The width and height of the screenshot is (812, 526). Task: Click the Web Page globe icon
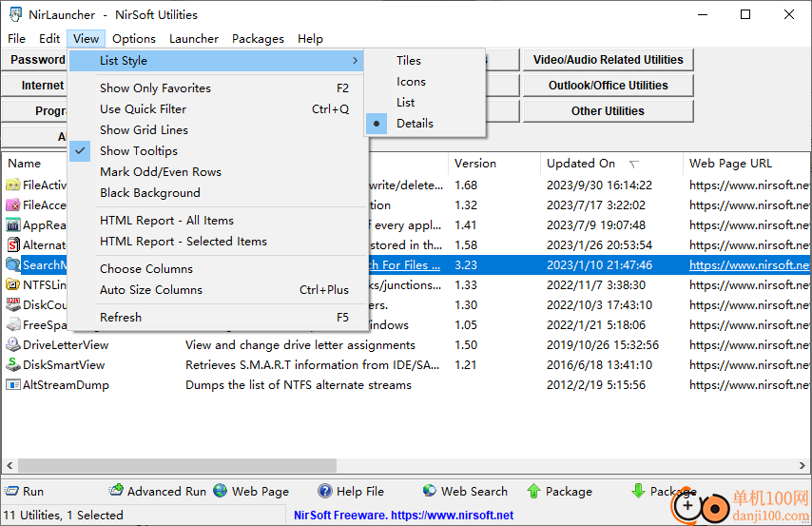click(220, 490)
